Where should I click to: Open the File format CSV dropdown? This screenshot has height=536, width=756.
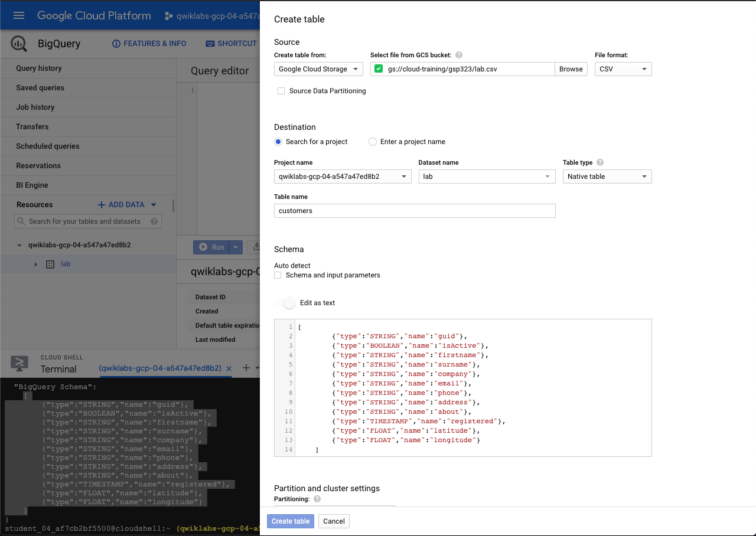(623, 69)
